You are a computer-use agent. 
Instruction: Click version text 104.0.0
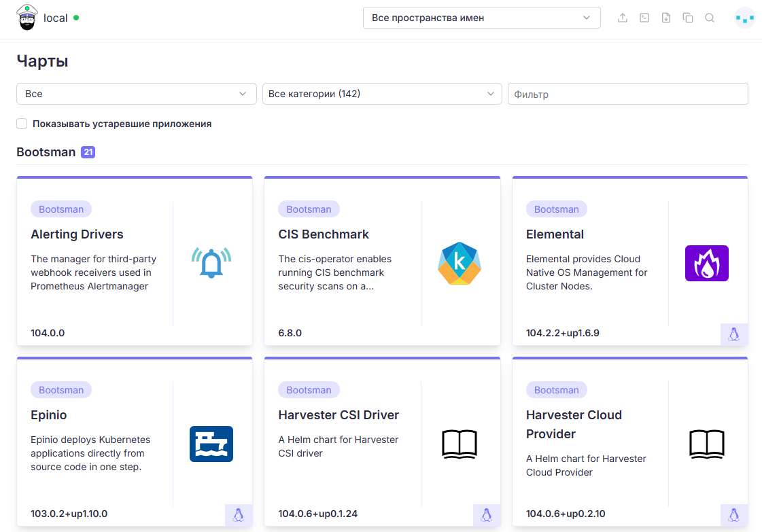(48, 333)
